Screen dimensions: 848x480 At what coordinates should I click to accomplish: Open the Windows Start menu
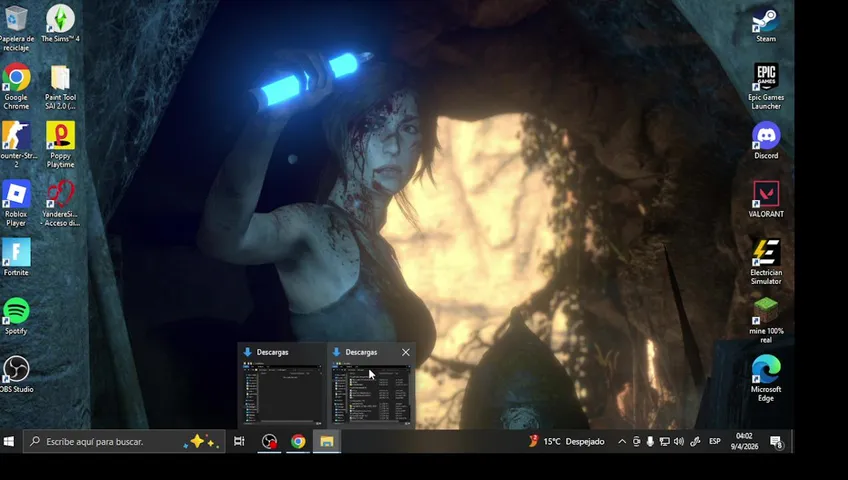click(9, 442)
